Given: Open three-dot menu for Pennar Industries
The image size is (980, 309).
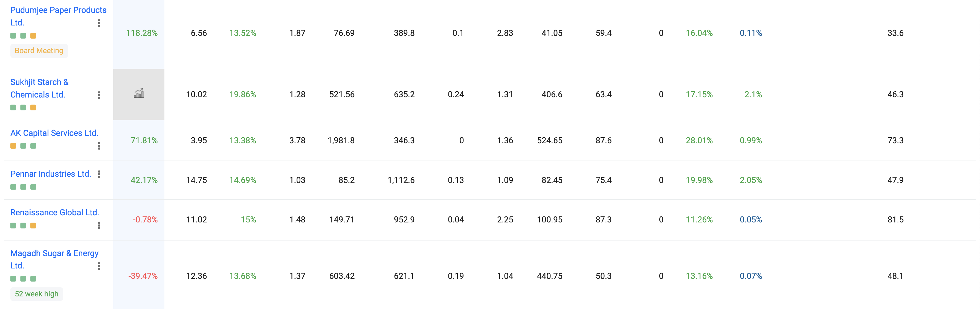Looking at the screenshot, I should coord(99,174).
